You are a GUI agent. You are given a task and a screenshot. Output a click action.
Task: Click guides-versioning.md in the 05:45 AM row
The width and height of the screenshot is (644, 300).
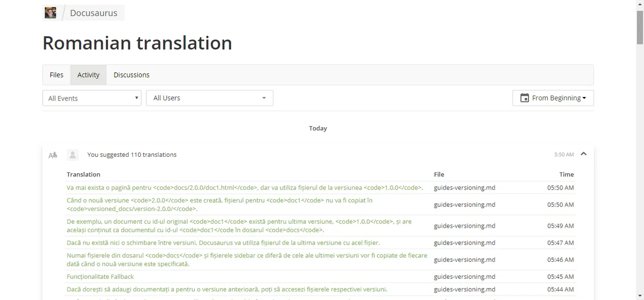pos(464,277)
